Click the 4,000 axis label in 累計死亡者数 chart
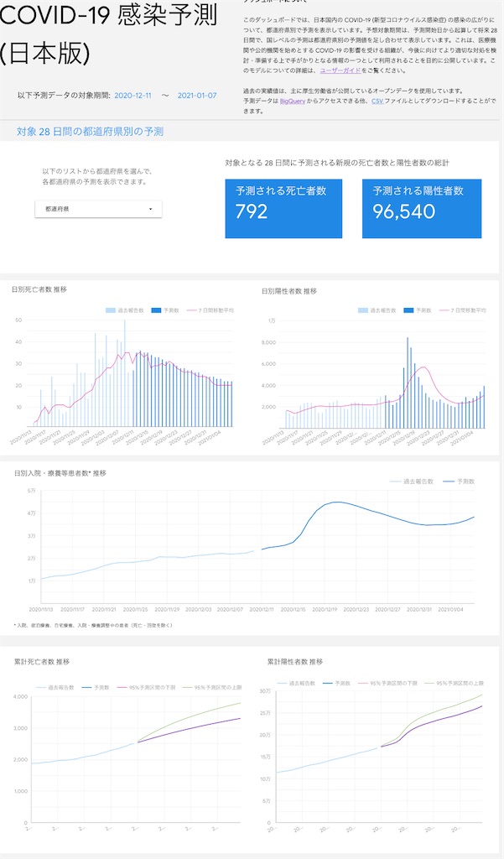Image resolution: width=504 pixels, height=859 pixels. click(x=21, y=697)
